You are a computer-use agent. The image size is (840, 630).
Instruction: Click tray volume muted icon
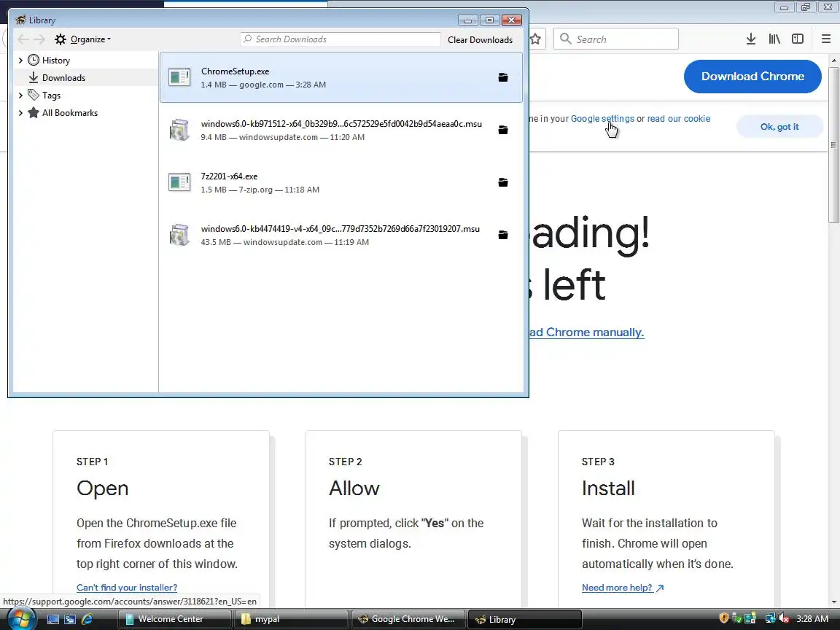tap(784, 619)
